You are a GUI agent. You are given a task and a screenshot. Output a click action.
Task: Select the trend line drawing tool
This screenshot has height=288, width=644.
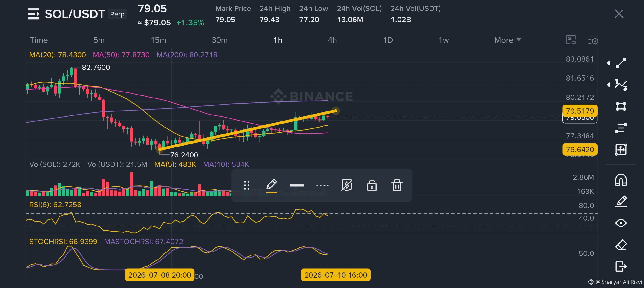pos(621,63)
